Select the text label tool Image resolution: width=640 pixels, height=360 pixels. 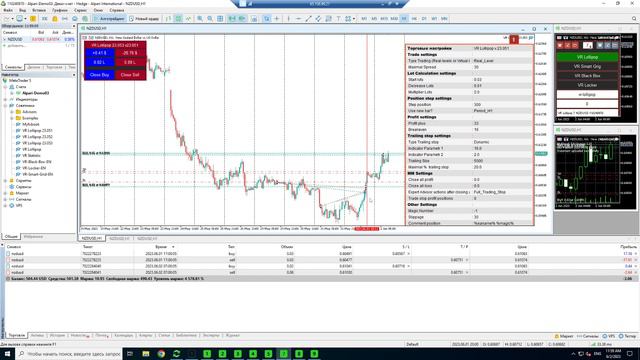338,18
